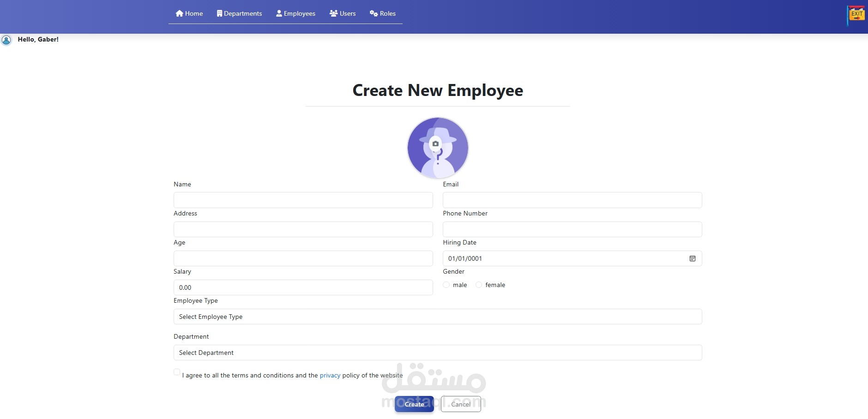
Task: Open the Departments menu item
Action: (239, 13)
